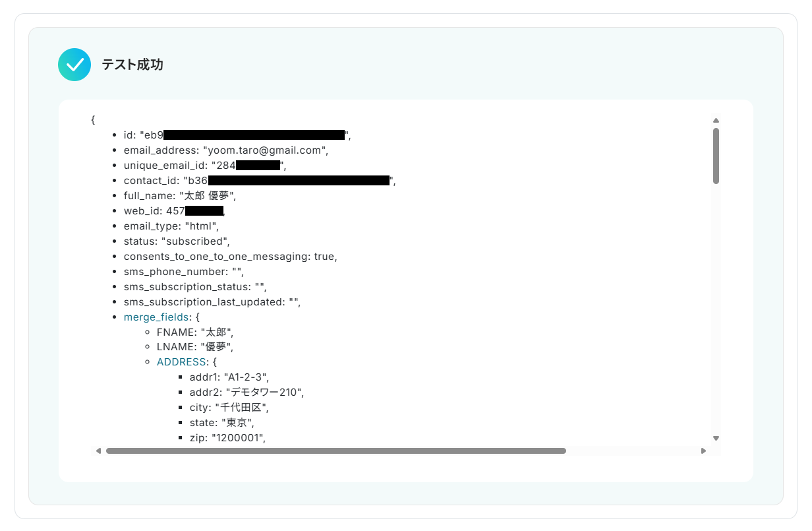Click the scroll left arrow
Image resolution: width=812 pixels, height=531 pixels.
[x=98, y=451]
